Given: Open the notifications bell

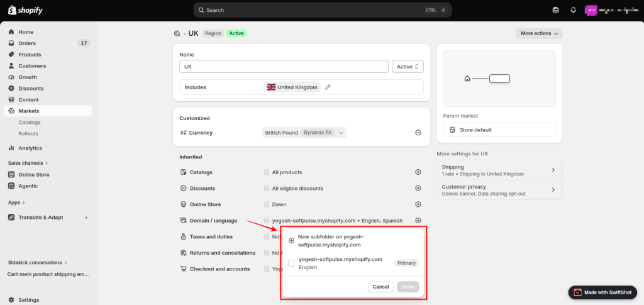Looking at the screenshot, I should [574, 10].
